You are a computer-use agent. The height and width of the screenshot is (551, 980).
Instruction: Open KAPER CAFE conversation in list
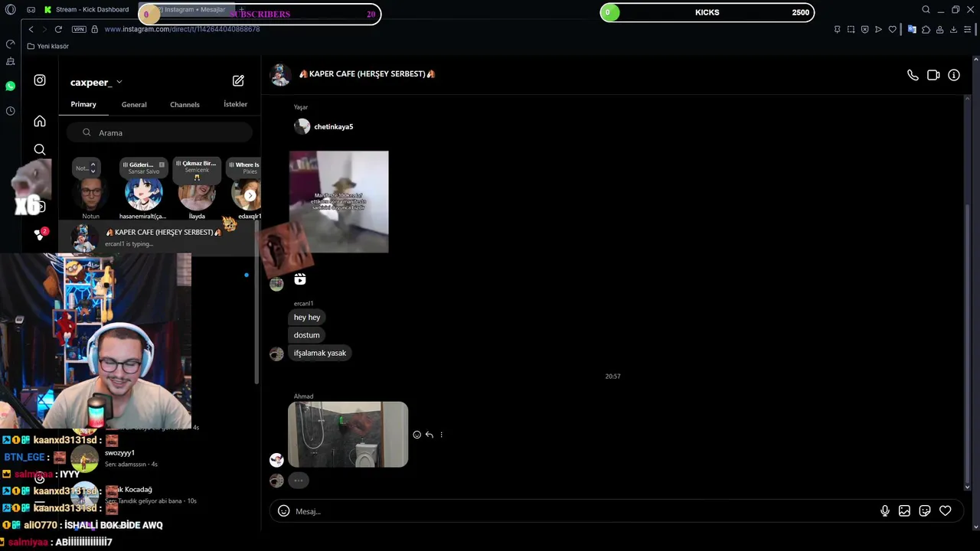coord(159,237)
